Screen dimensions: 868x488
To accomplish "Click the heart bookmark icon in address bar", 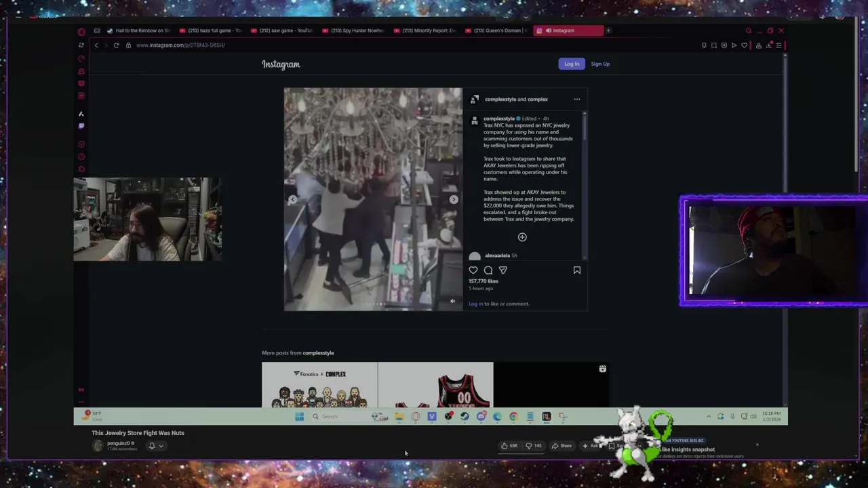I will [744, 45].
